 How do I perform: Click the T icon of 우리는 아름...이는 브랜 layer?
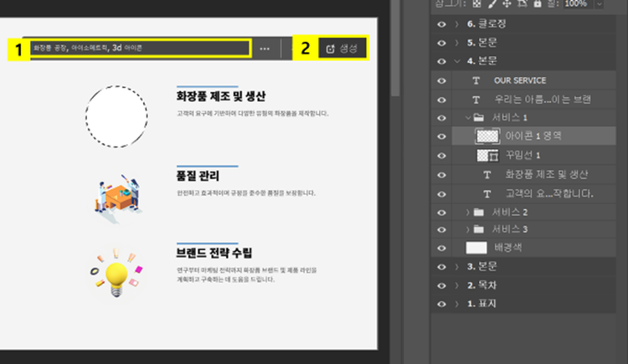(x=476, y=100)
